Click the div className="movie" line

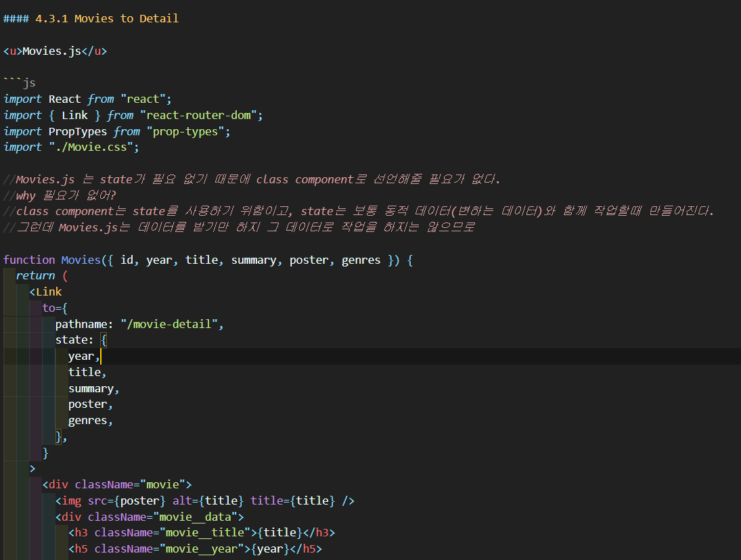116,484
